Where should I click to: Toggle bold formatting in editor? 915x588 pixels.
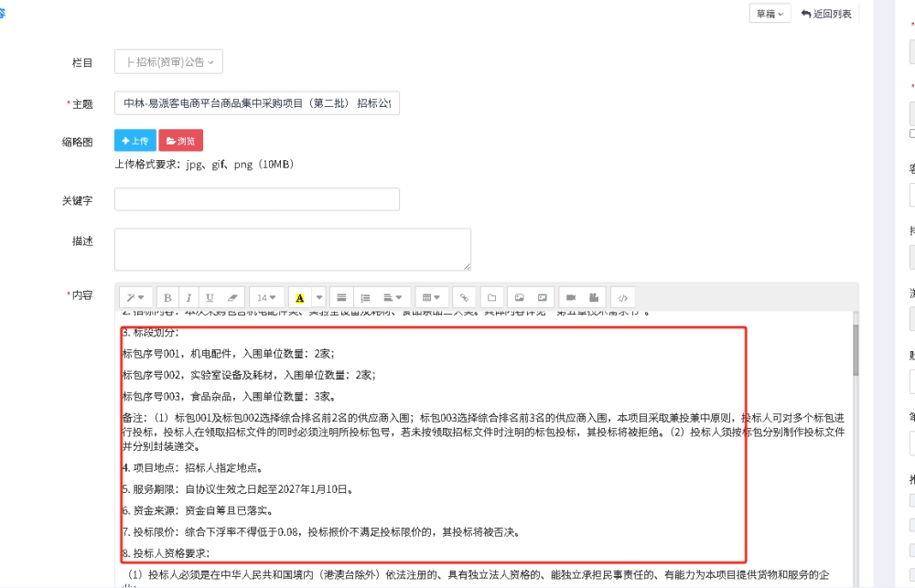(167, 297)
